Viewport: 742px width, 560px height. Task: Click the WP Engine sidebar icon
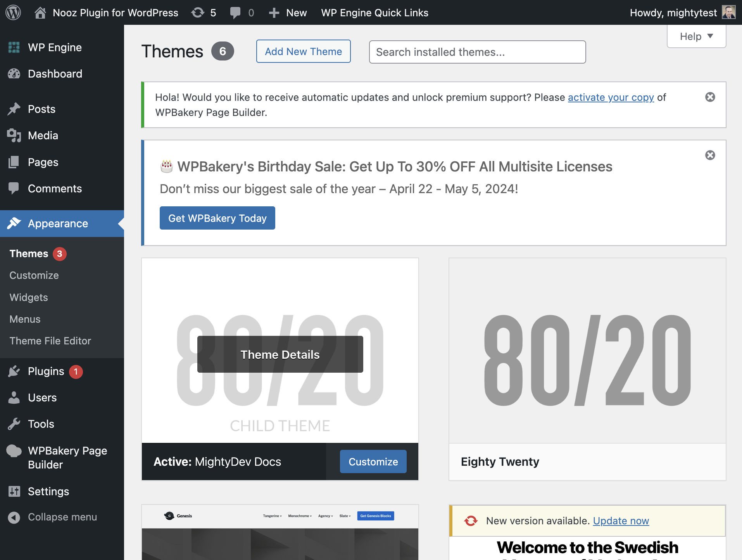click(14, 47)
